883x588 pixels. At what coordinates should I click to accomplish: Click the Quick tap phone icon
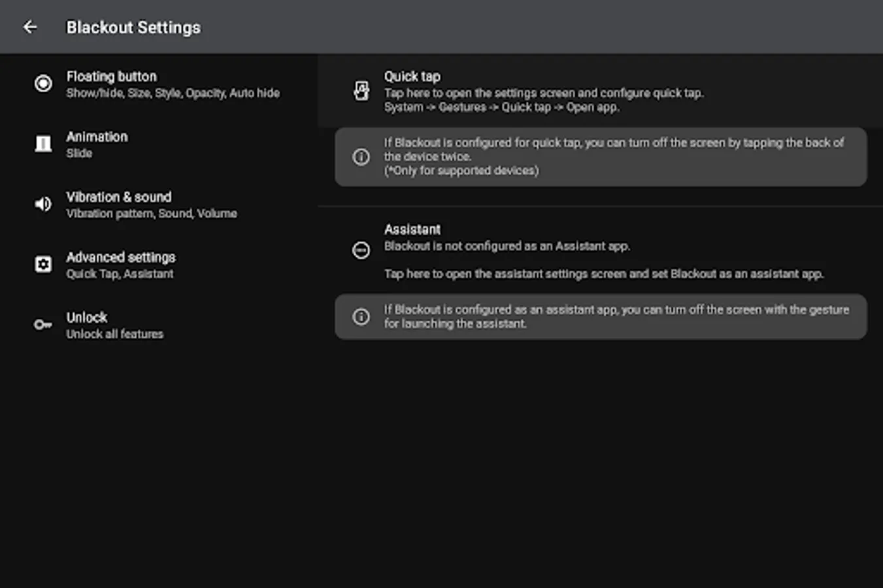tap(361, 91)
